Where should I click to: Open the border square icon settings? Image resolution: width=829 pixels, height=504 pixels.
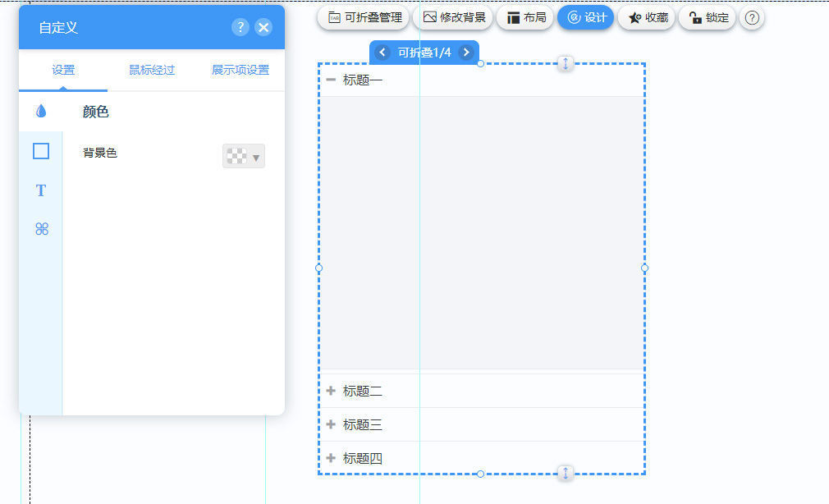click(x=41, y=151)
